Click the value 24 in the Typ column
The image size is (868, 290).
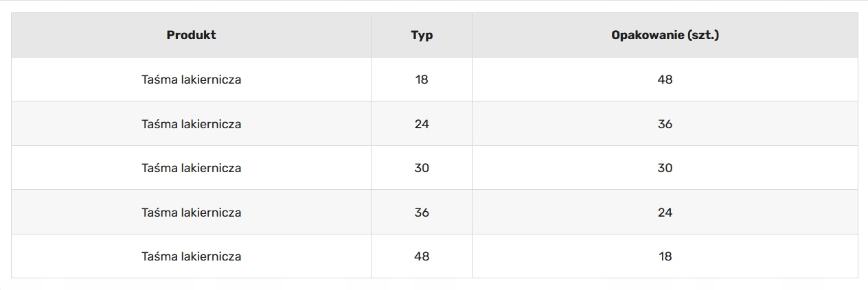422,124
